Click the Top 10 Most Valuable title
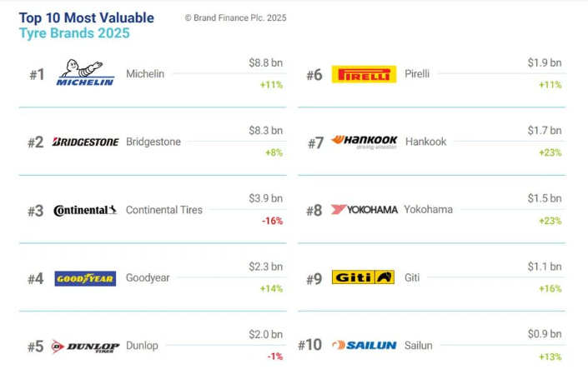Image resolution: width=588 pixels, height=374 pixels. [x=87, y=18]
